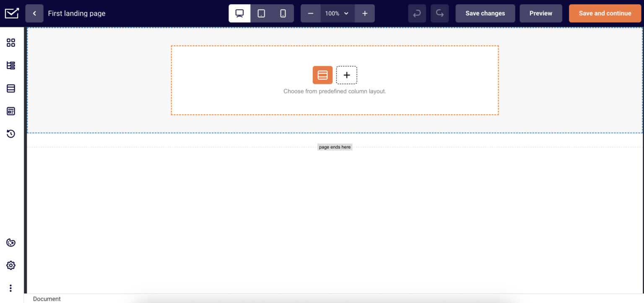Viewport: 644px width, 303px height.
Task: Switch to tablet preview mode
Action: point(261,13)
